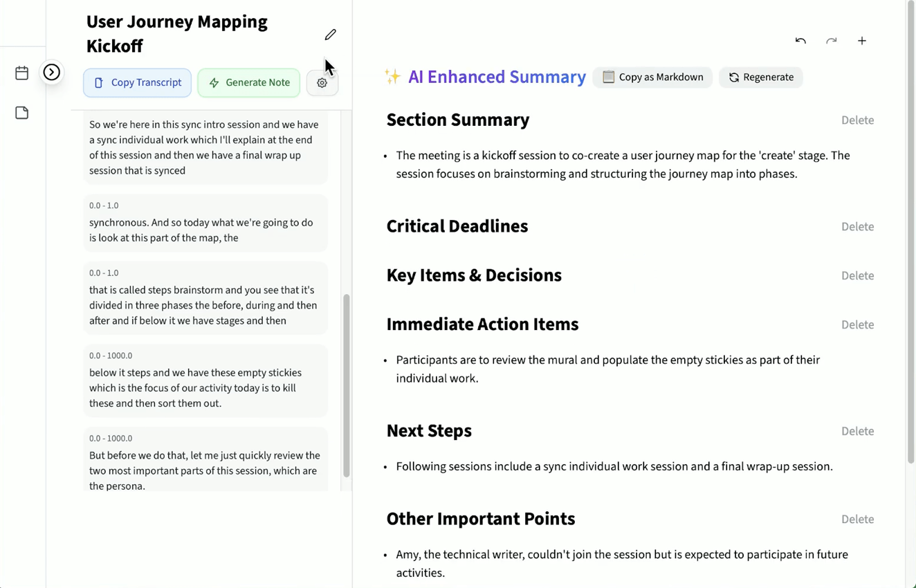916x588 pixels.
Task: Add a new section with plus icon
Action: (x=862, y=41)
